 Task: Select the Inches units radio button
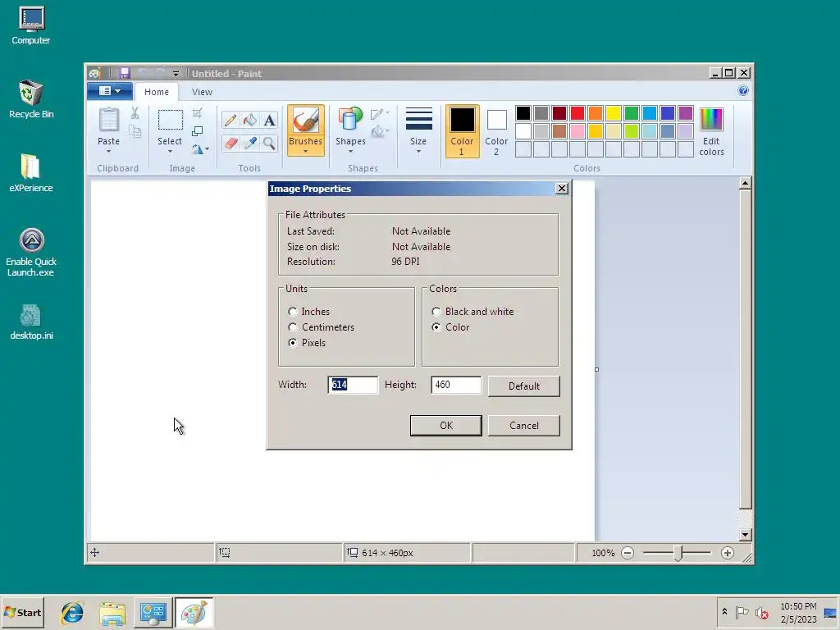[293, 311]
